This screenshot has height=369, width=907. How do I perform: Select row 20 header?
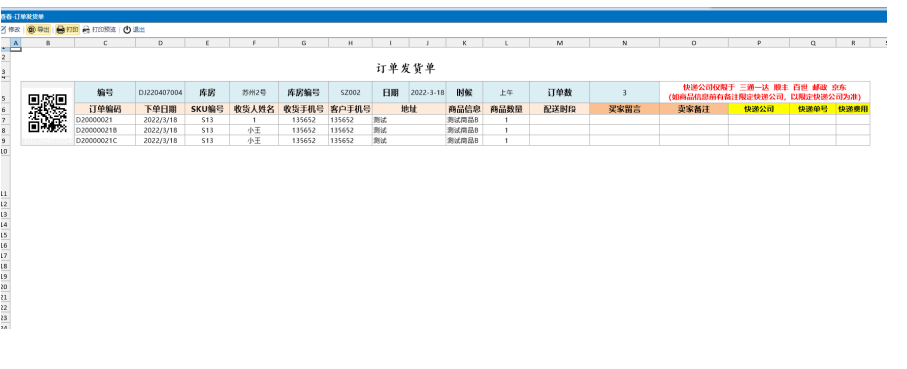pyautogui.click(x=5, y=287)
